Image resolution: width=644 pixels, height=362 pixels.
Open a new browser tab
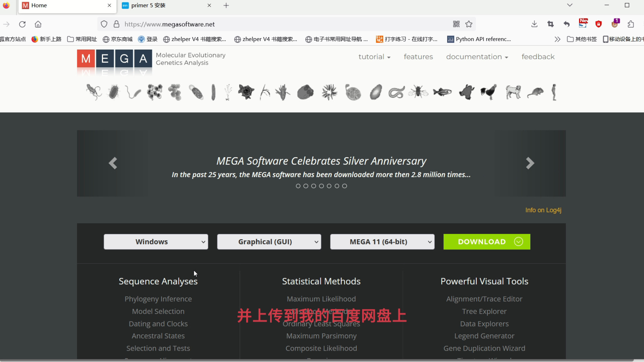click(x=226, y=5)
